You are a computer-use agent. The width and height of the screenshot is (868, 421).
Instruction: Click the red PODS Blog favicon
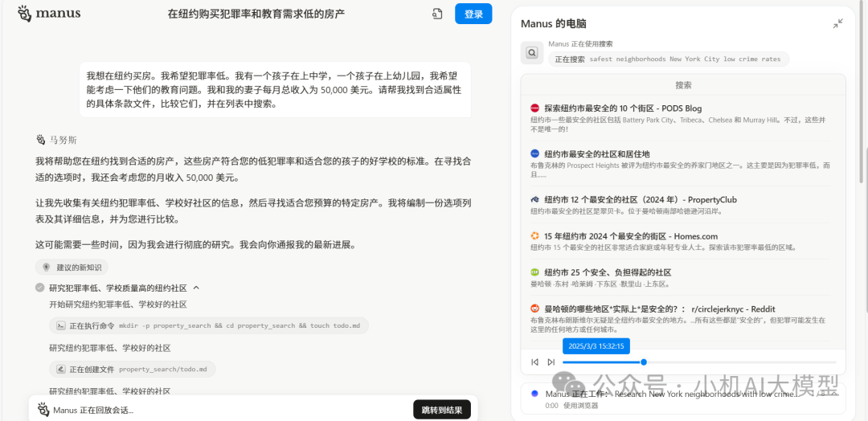click(534, 108)
